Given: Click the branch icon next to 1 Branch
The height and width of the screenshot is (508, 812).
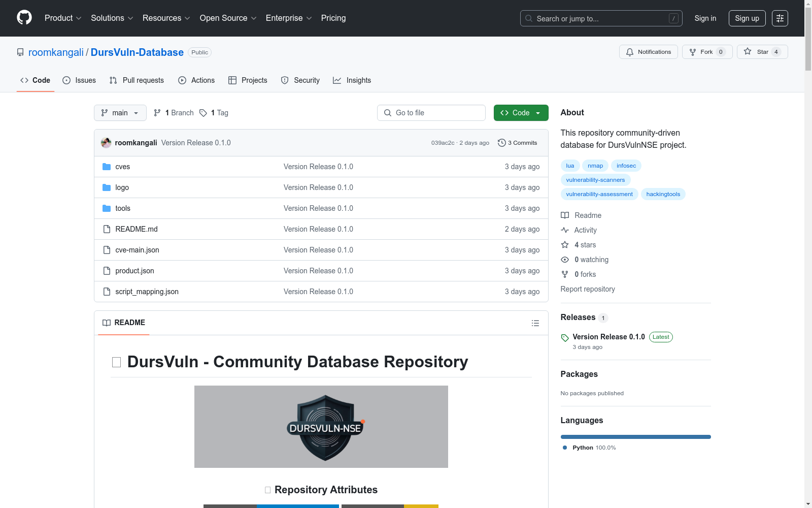Looking at the screenshot, I should click(157, 113).
